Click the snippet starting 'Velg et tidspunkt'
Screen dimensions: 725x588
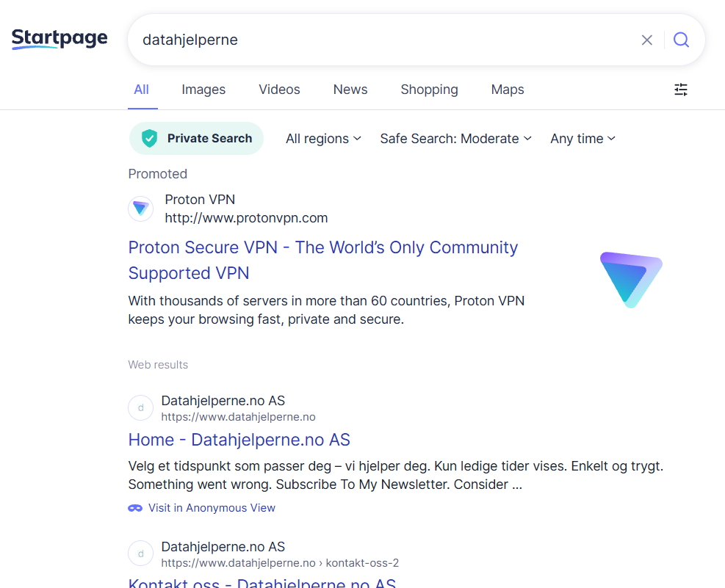[396, 475]
